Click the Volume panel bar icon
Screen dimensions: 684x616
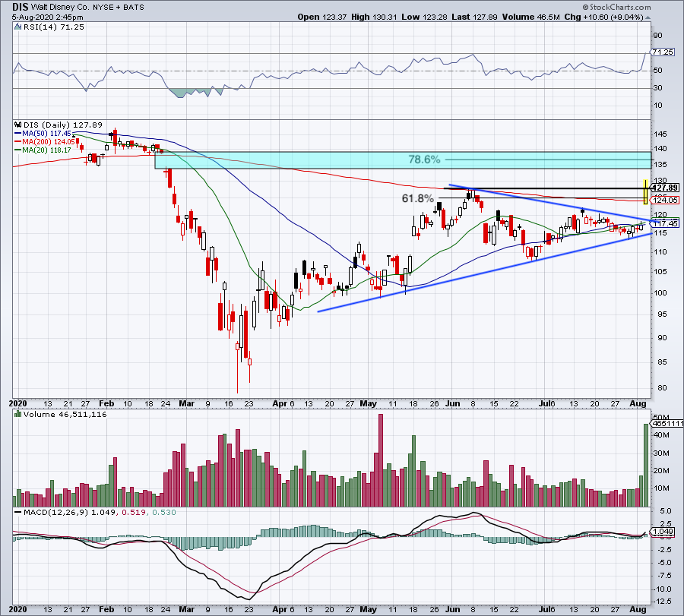pyautogui.click(x=17, y=414)
